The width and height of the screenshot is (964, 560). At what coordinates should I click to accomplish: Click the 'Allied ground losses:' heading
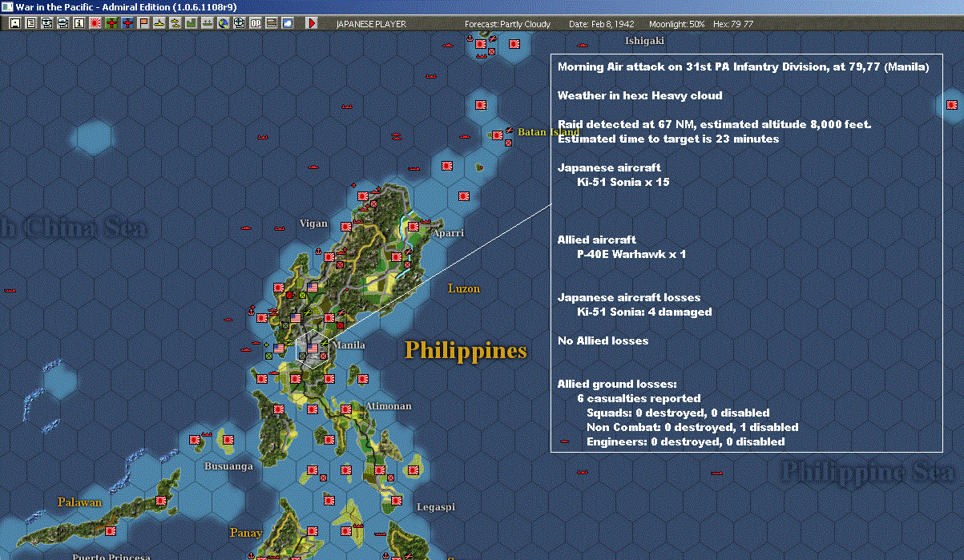[617, 384]
